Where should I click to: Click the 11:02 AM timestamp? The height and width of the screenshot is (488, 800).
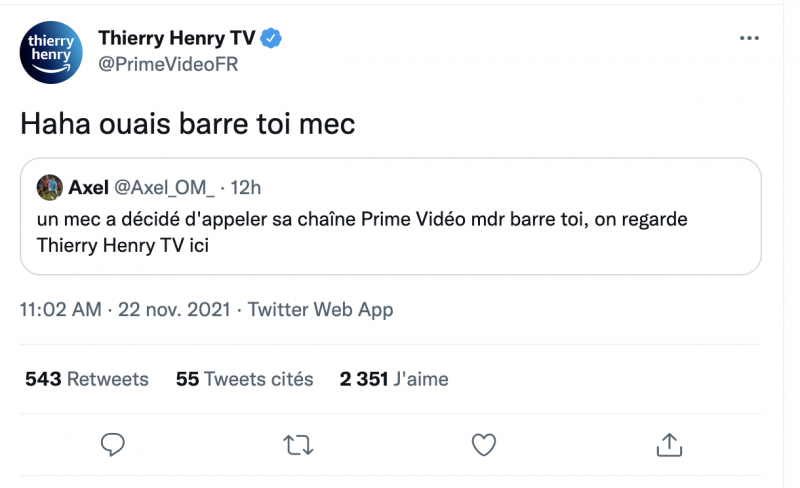[x=60, y=310]
